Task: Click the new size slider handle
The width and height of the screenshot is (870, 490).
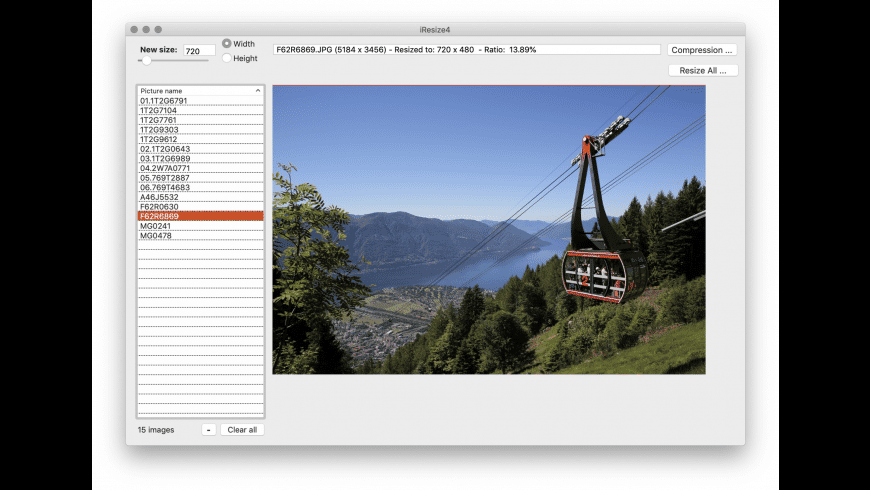Action: click(146, 60)
